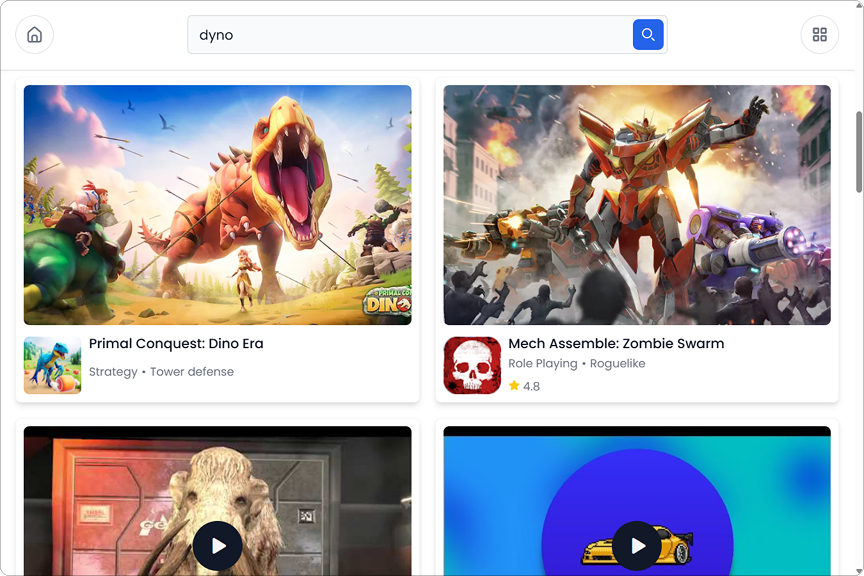The width and height of the screenshot is (864, 576).
Task: Open the grid apps menu icon
Action: [x=819, y=35]
